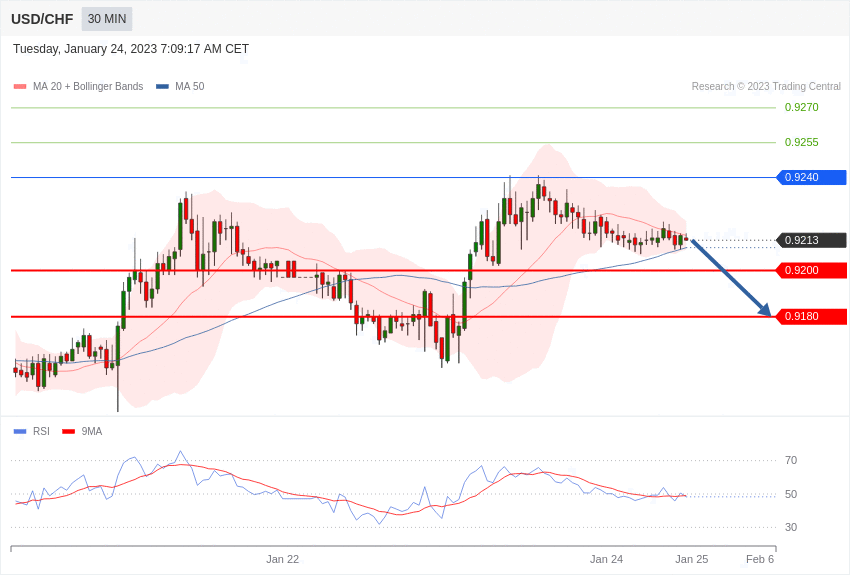Click the Jan 22 date axis label
The width and height of the screenshot is (850, 576).
[282, 559]
